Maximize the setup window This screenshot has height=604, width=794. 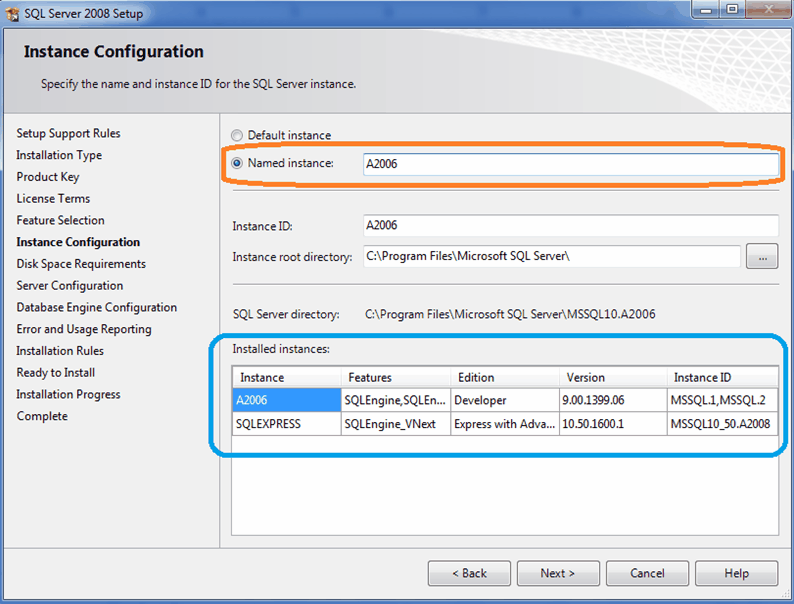click(x=732, y=10)
